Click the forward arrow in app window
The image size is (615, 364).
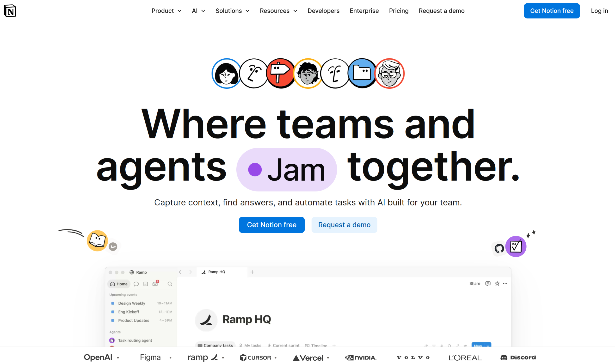tap(191, 272)
